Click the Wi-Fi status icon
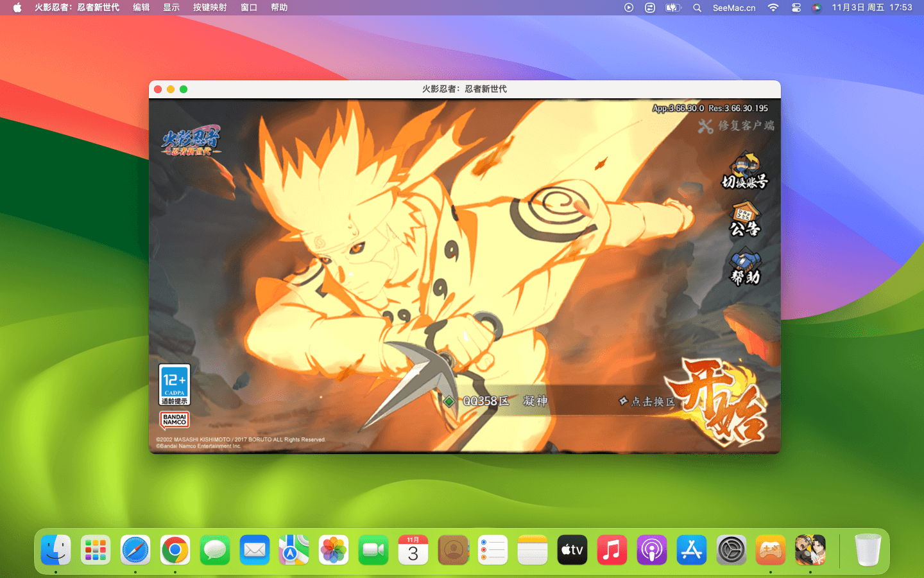924x578 pixels. pos(773,8)
